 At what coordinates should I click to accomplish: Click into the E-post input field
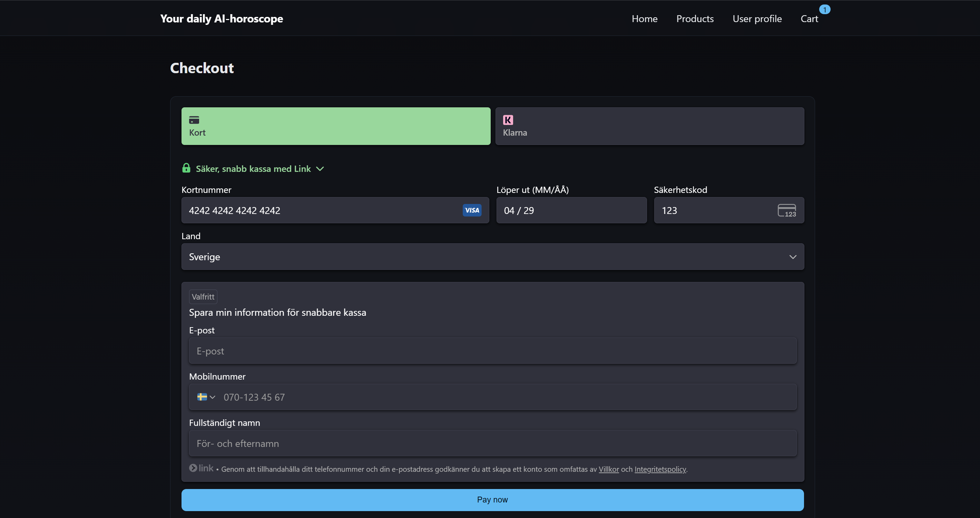492,351
